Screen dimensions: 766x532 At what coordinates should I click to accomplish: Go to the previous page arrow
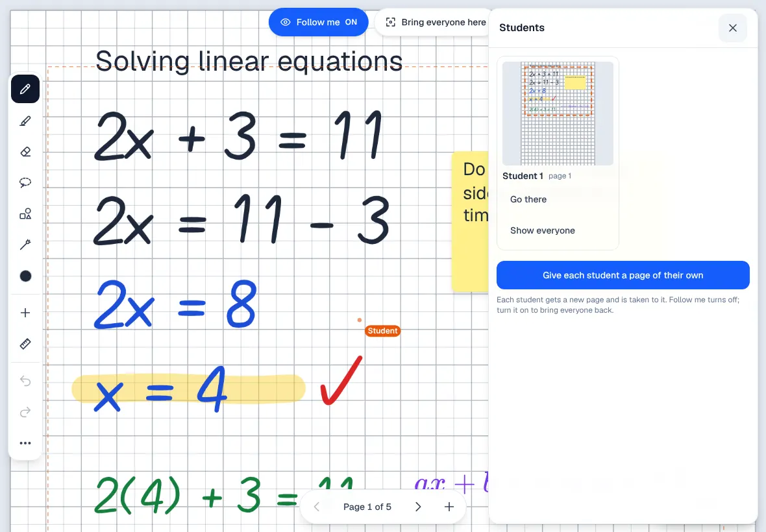click(317, 507)
